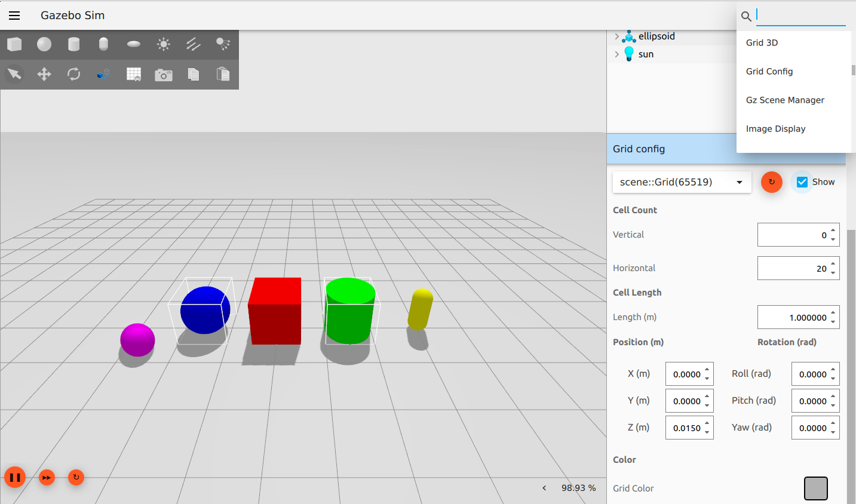Click the Horizontal cell count field
The image size is (856, 504).
coord(798,268)
